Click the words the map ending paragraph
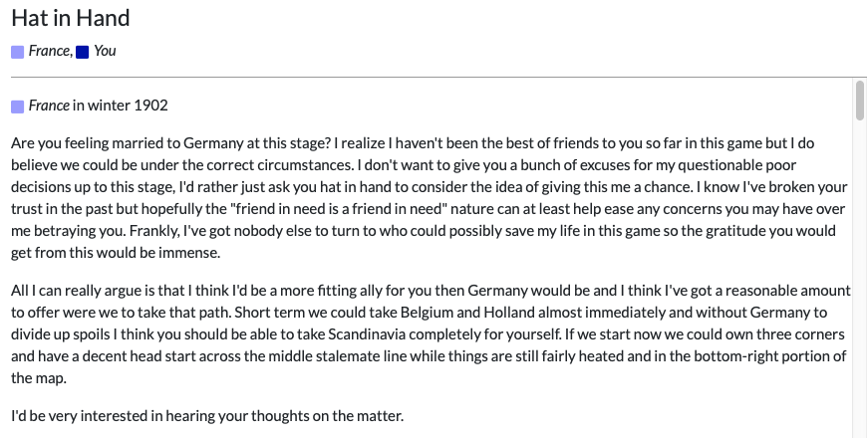Screen dimensions: 868x438 click(39, 378)
